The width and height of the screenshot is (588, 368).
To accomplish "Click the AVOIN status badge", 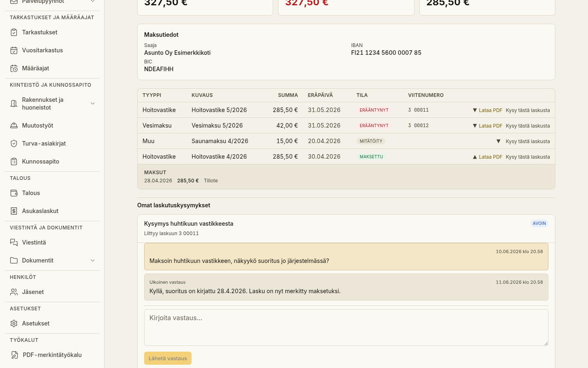I will click(539, 224).
